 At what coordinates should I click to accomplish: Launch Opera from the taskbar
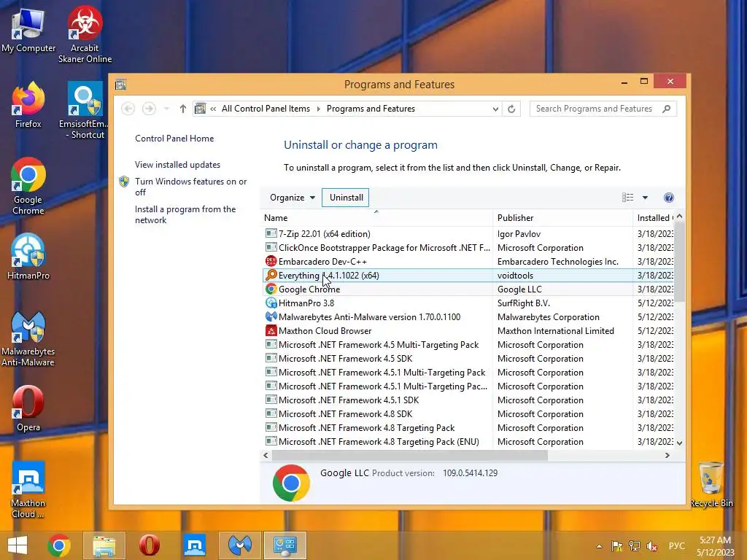tap(150, 545)
